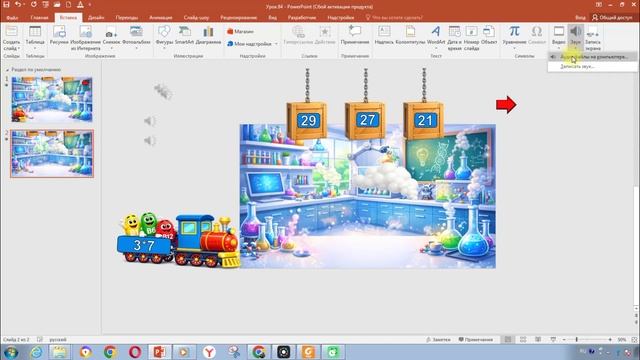Switch to the Home (Главная) tab

tap(39, 18)
